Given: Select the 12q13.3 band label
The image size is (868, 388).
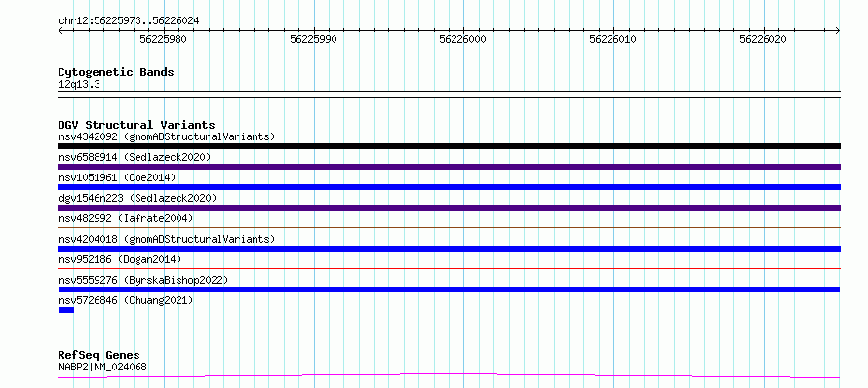Looking at the screenshot, I should tap(79, 85).
